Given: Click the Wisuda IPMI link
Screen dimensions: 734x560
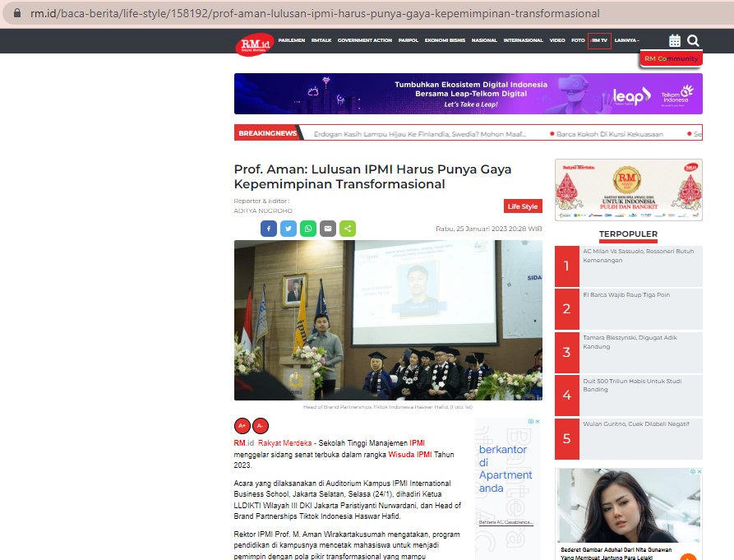Looking at the screenshot, I should pyautogui.click(x=410, y=454).
